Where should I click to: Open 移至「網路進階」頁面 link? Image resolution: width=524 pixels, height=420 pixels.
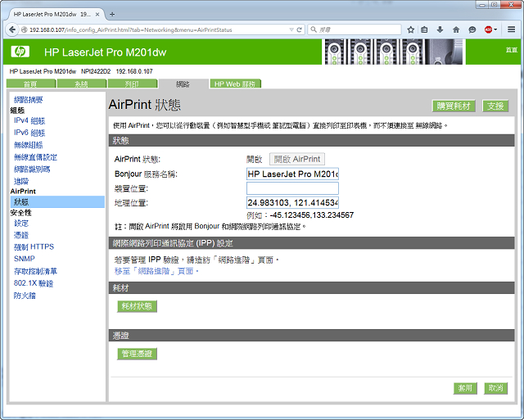(x=156, y=270)
